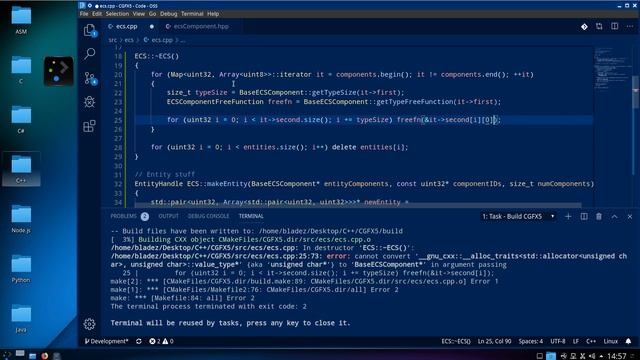Kill terminal with trash icon
Screen dimensions: 640x360
599,216
